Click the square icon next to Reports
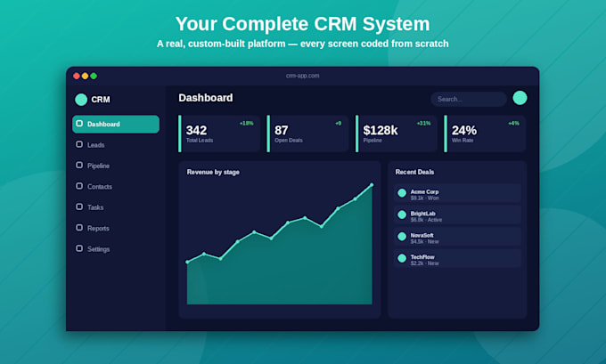Screen dimensions: 606x364 (x=79, y=228)
